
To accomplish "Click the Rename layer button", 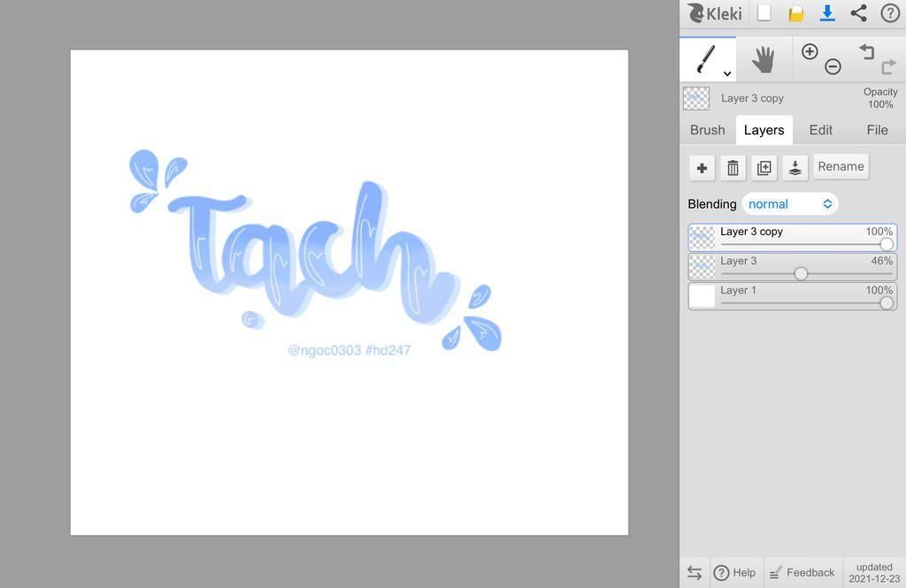I will pos(841,166).
